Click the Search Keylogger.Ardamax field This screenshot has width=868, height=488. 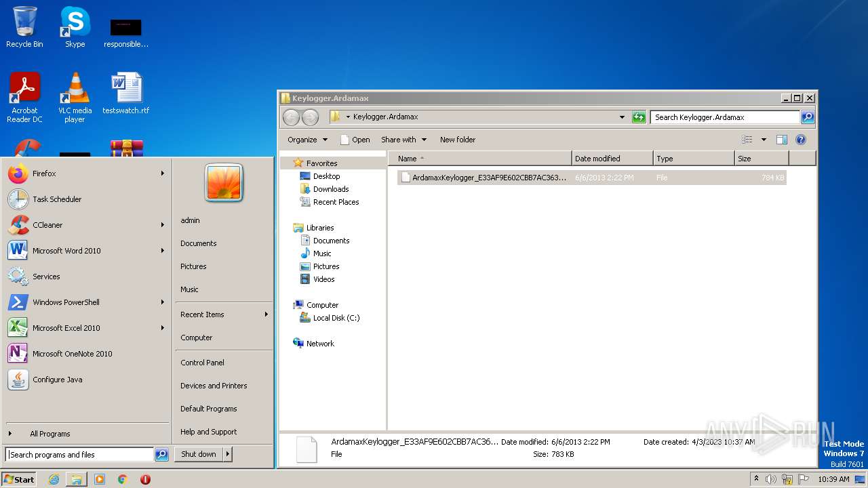725,117
